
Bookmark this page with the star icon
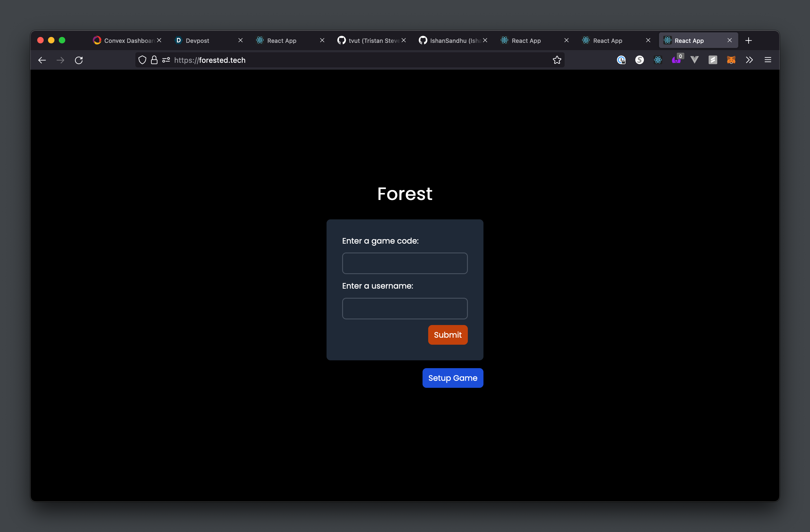click(x=557, y=60)
